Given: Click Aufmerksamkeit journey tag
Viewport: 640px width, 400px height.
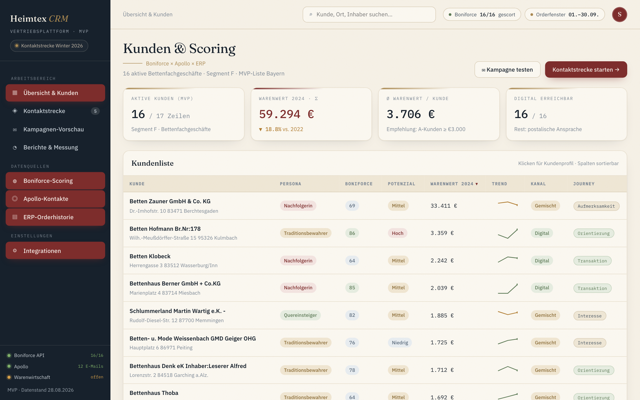Looking at the screenshot, I should [x=596, y=206].
